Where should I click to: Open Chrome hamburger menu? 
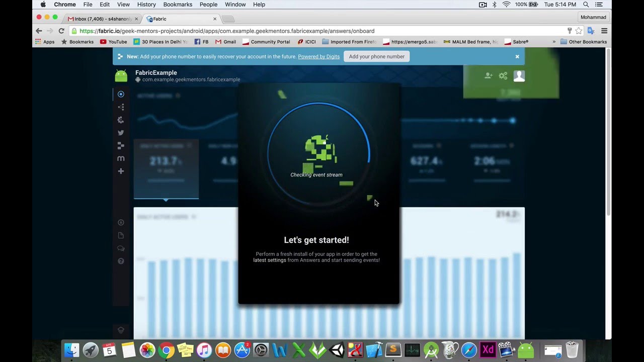tap(604, 31)
